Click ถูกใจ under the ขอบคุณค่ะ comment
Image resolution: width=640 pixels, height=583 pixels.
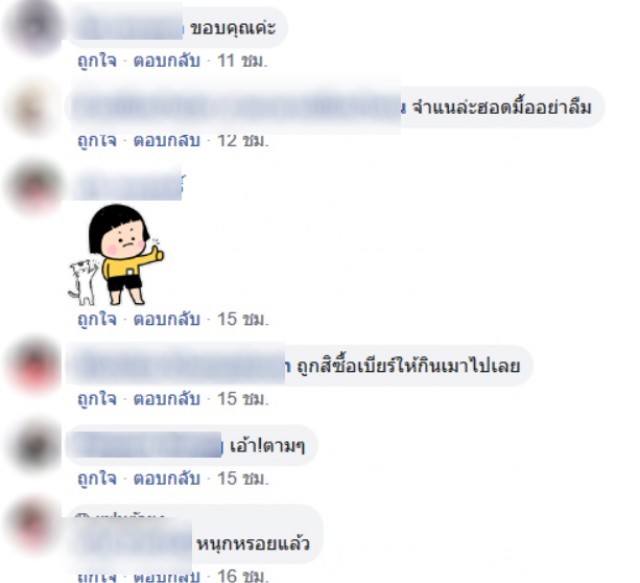(97, 61)
